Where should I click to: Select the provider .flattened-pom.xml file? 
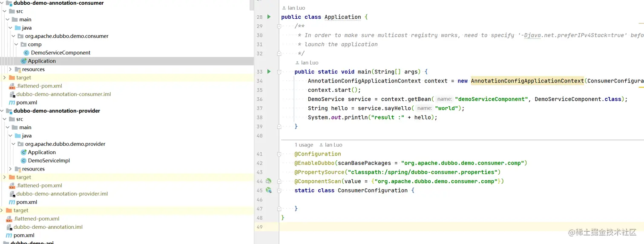click(x=39, y=185)
